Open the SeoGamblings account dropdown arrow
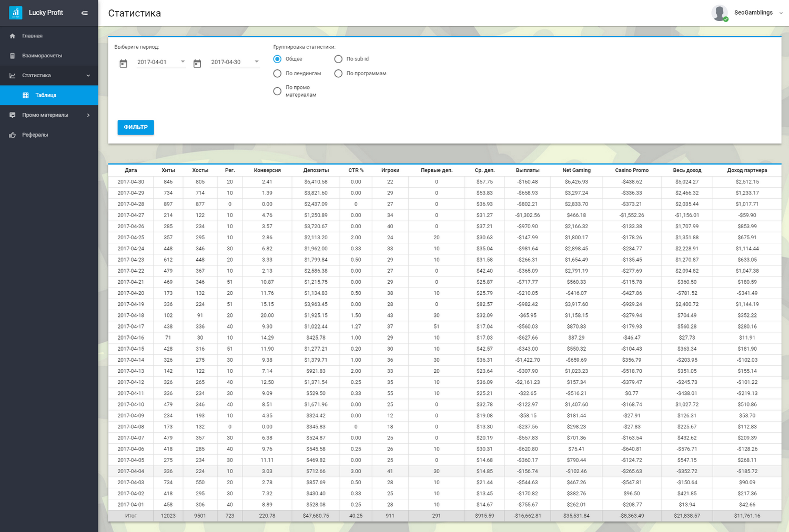The width and height of the screenshot is (789, 532). click(x=781, y=13)
